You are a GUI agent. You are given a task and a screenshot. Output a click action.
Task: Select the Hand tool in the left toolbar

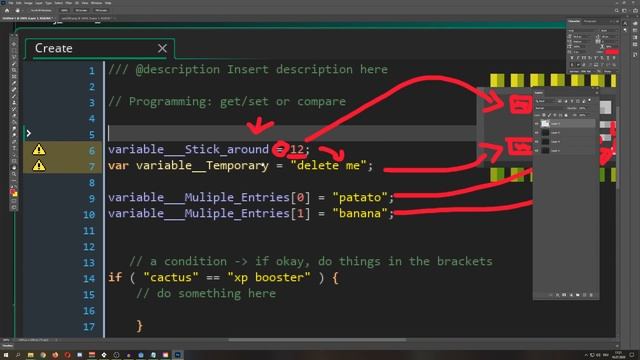(x=14, y=167)
